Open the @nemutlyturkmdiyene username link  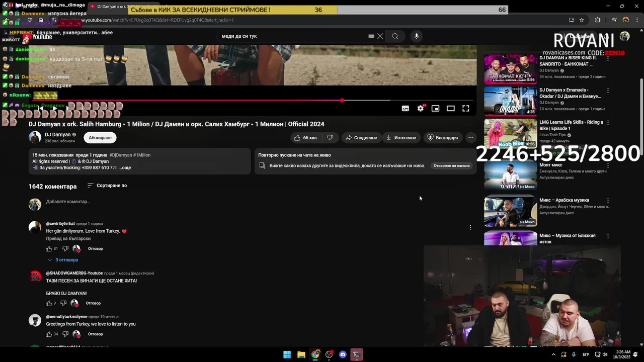coord(66,317)
